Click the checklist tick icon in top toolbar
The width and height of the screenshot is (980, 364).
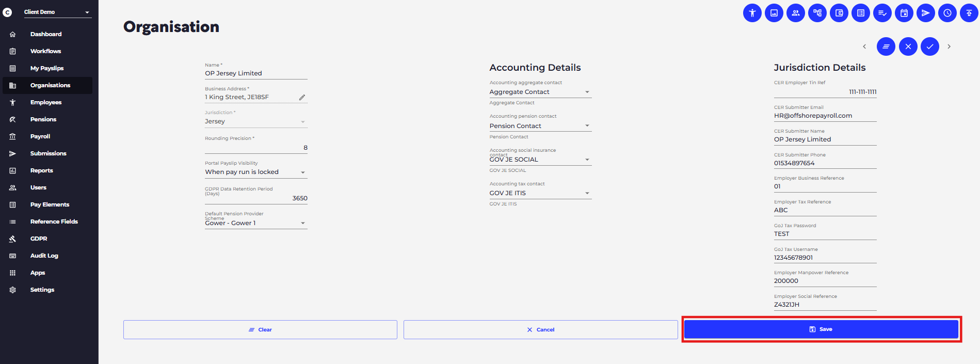pos(882,13)
